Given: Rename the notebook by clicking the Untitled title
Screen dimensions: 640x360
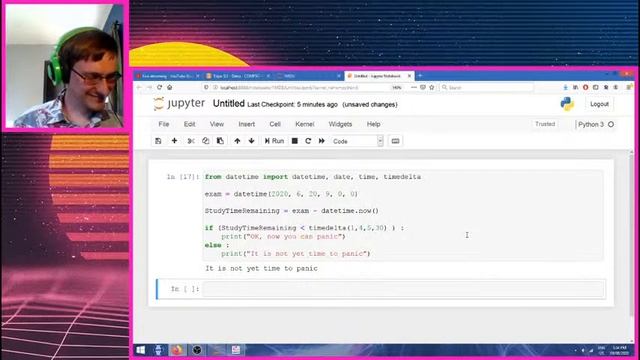Looking at the screenshot, I should (x=229, y=104).
